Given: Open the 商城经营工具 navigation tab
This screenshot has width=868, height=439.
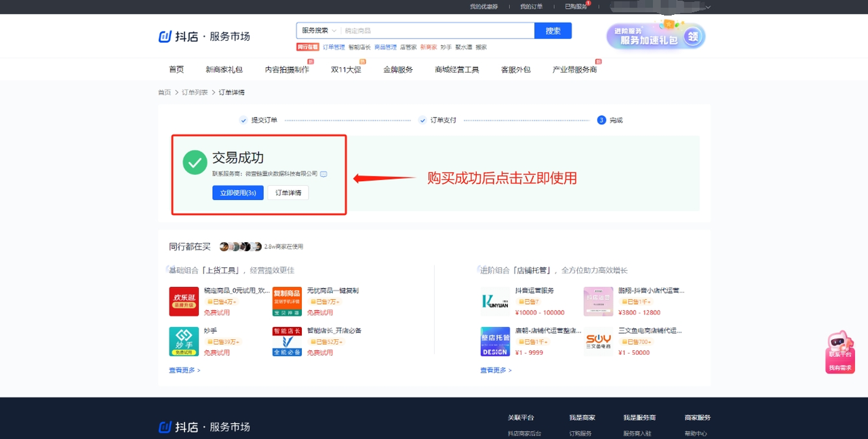Looking at the screenshot, I should pyautogui.click(x=457, y=69).
